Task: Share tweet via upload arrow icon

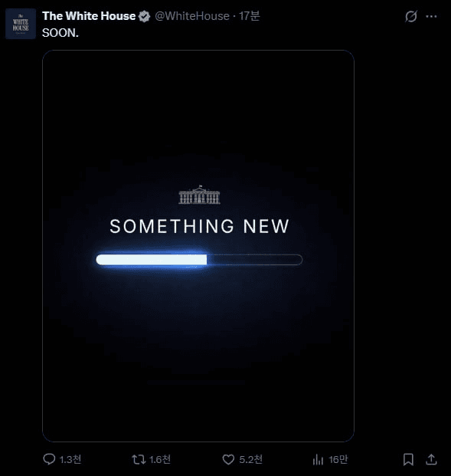Action: click(431, 459)
